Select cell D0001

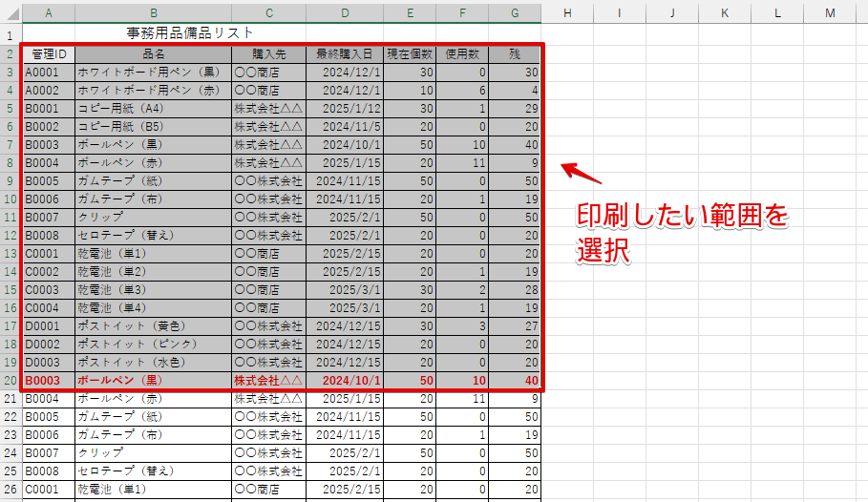point(49,326)
